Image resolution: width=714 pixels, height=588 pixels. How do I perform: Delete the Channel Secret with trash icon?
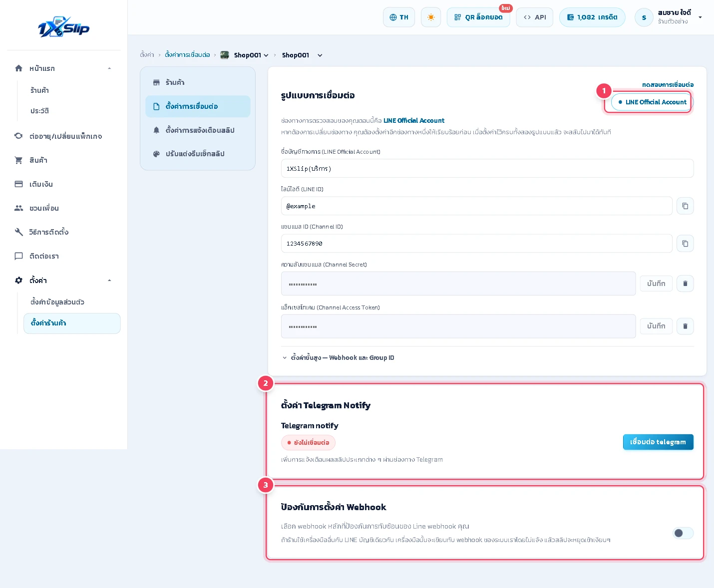pos(685,284)
